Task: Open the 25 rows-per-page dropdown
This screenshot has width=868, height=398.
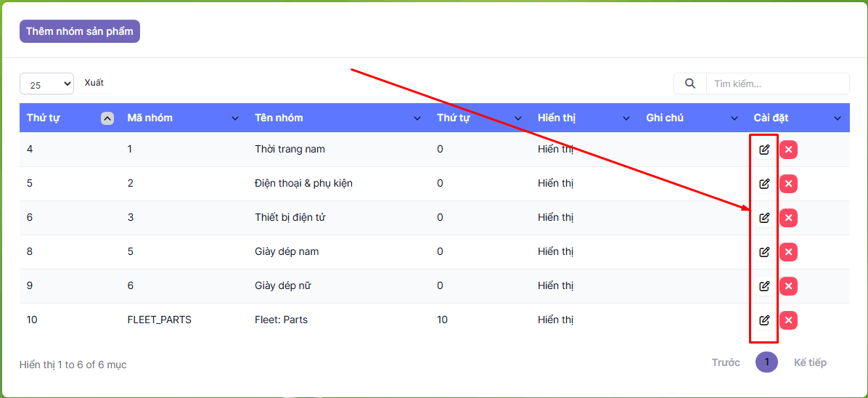Action: (46, 84)
